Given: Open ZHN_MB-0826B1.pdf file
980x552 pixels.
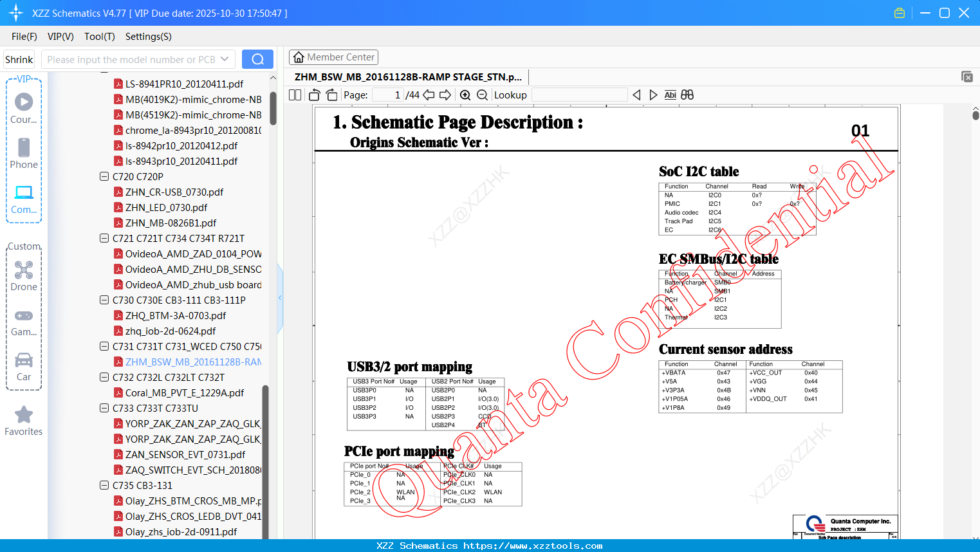Looking at the screenshot, I should [171, 223].
